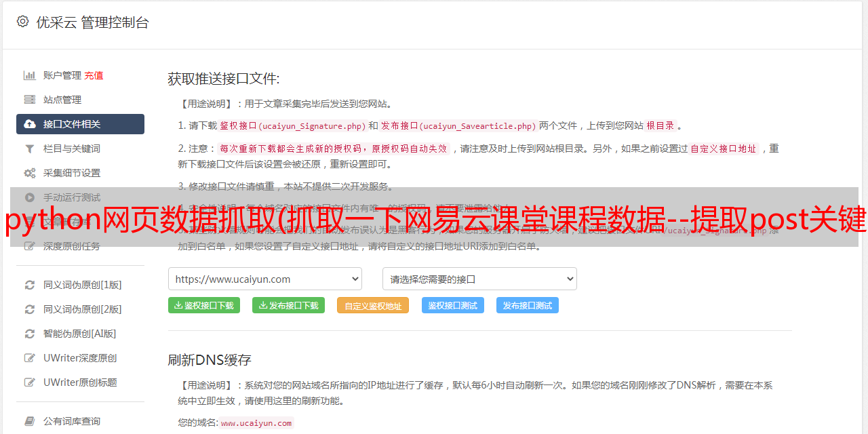This screenshot has height=434, width=868.
Task: Click the 您的域名 label
Action: pyautogui.click(x=198, y=422)
